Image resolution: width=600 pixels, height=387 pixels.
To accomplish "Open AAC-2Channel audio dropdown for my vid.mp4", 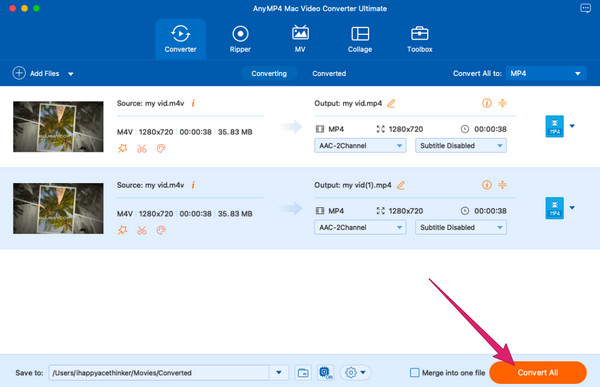I will 360,145.
